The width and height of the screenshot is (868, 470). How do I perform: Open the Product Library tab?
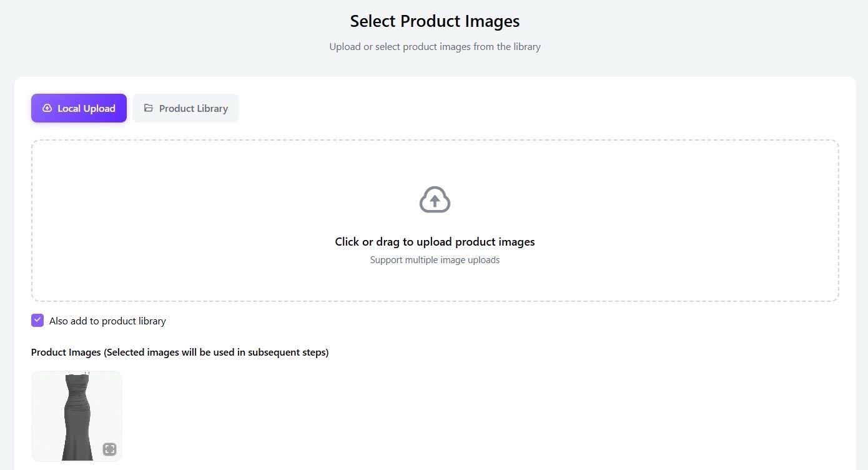coord(185,108)
